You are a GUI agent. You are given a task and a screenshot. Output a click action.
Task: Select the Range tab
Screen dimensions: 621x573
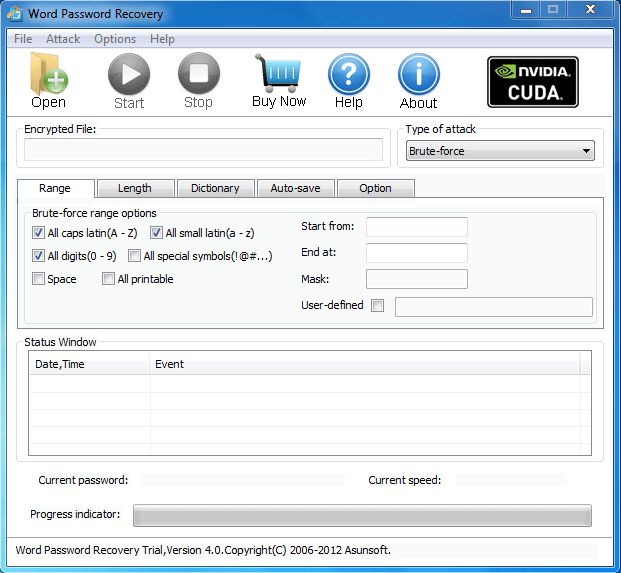(55, 188)
